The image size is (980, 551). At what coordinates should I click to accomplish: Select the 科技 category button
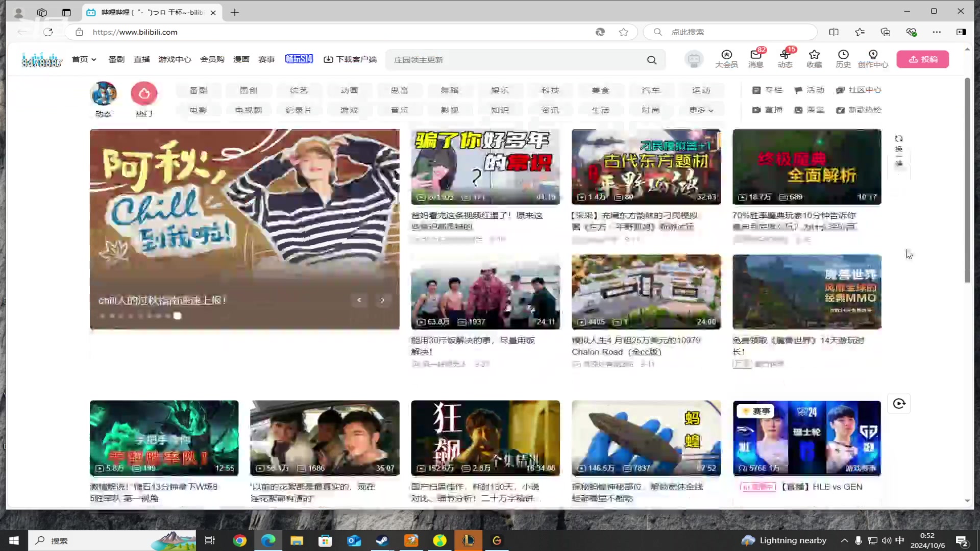[x=550, y=90]
